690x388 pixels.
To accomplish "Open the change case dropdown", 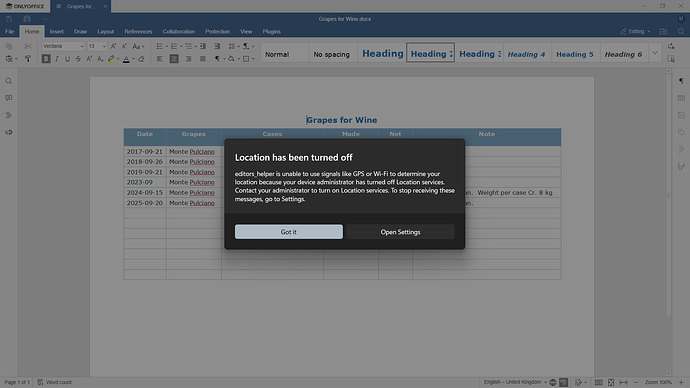I will tap(138, 46).
